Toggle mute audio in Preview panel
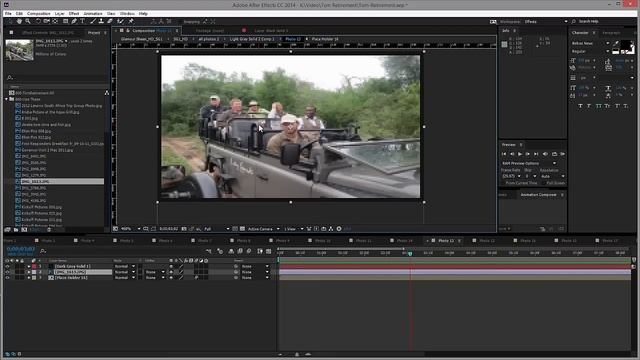 545,154
